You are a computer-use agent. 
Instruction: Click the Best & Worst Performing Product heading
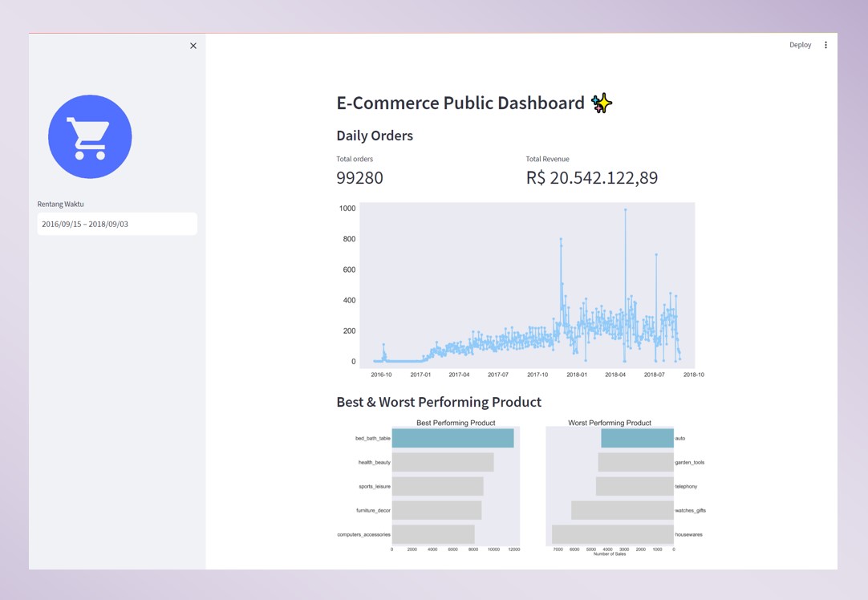coord(439,402)
